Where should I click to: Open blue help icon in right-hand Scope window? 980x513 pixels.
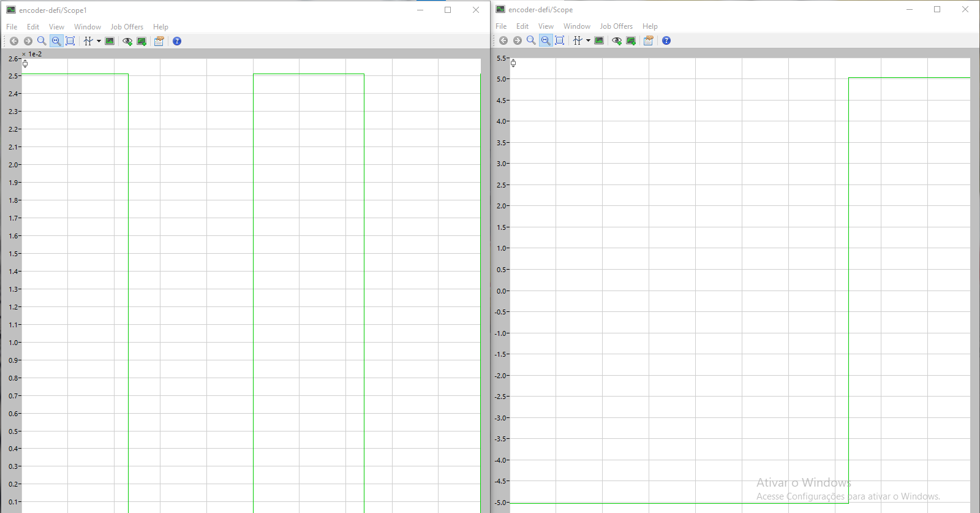(x=666, y=40)
